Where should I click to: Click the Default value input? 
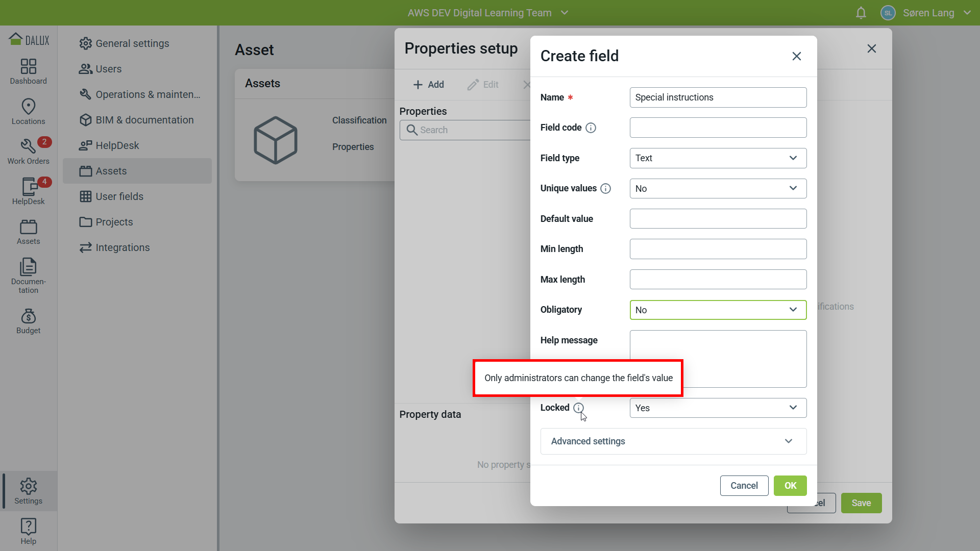pyautogui.click(x=718, y=219)
